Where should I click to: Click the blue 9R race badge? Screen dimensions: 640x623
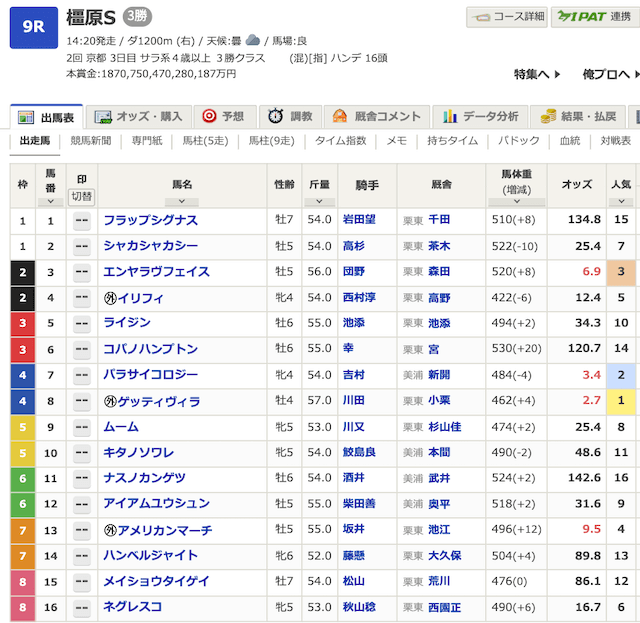tap(33, 27)
